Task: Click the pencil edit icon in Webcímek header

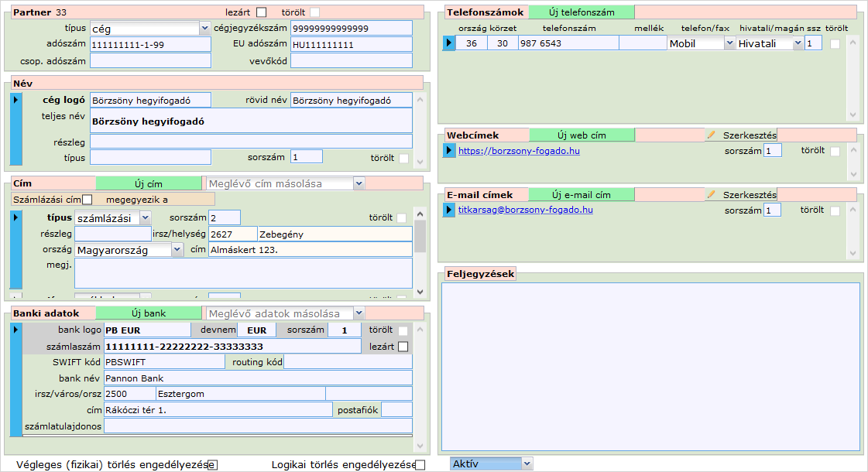Action: (711, 135)
